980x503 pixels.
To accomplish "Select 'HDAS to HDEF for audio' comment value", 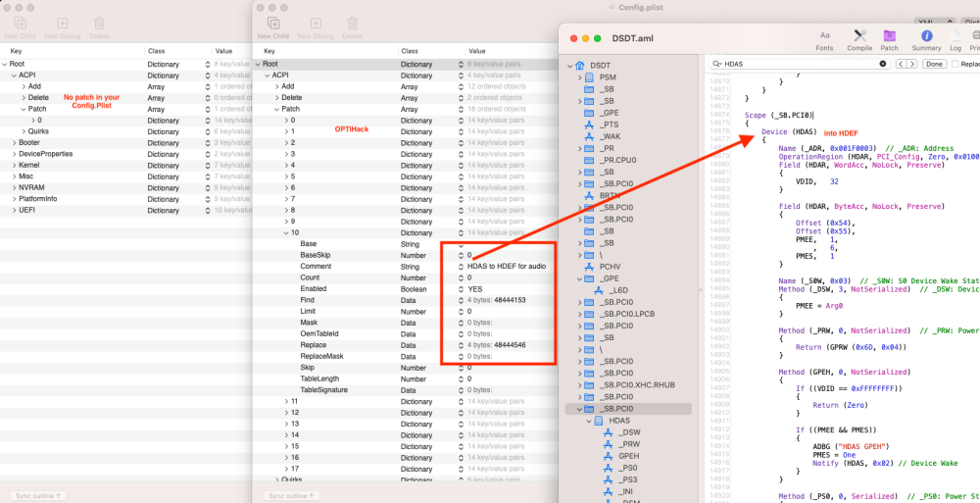I will (507, 267).
